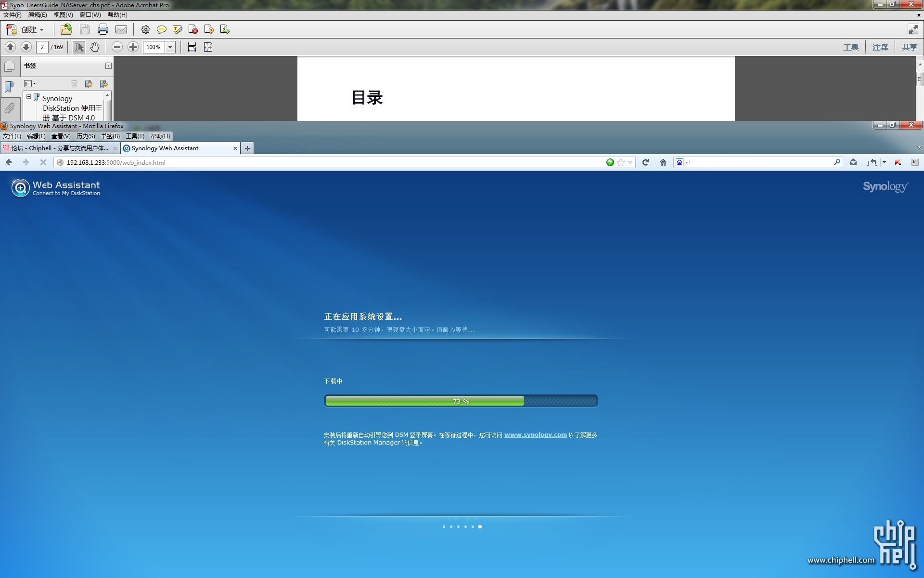924x578 pixels.
Task: Open the 共享 share pane
Action: (x=910, y=47)
